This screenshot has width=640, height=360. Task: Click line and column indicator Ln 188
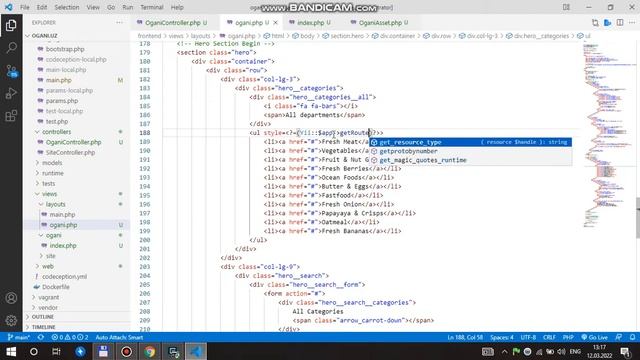pos(465,338)
